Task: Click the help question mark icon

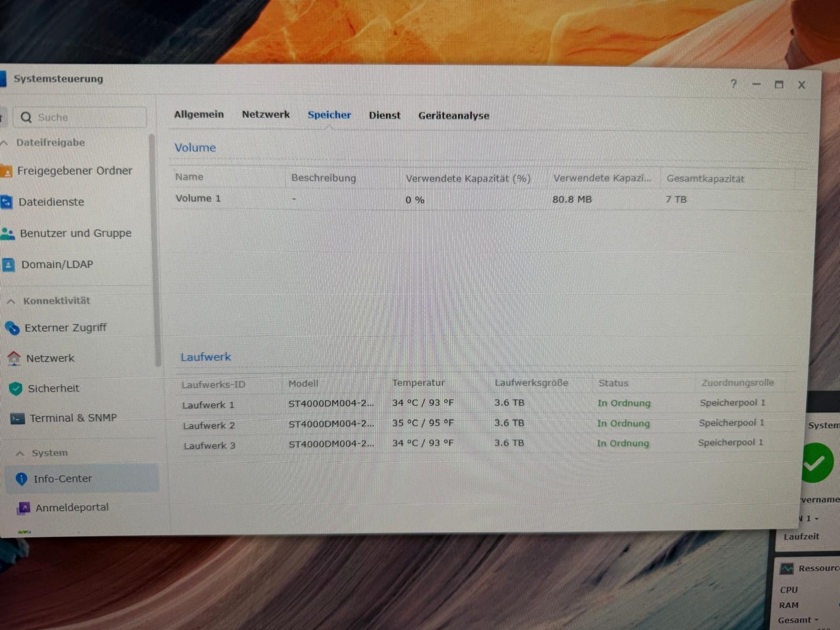Action: pos(733,84)
